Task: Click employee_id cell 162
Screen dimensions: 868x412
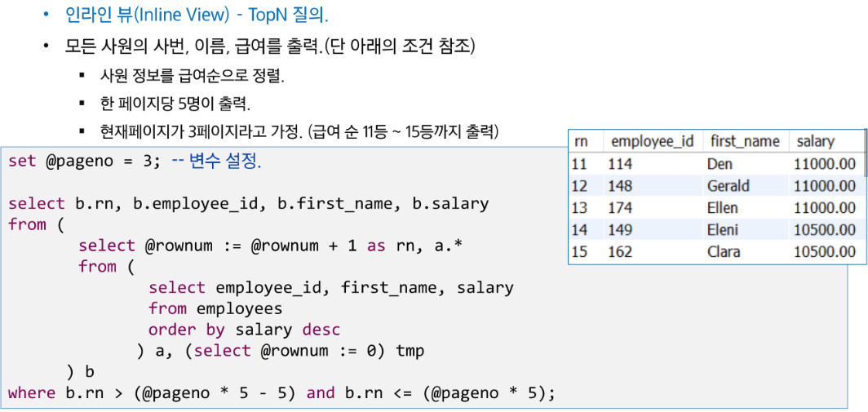Action: click(619, 252)
